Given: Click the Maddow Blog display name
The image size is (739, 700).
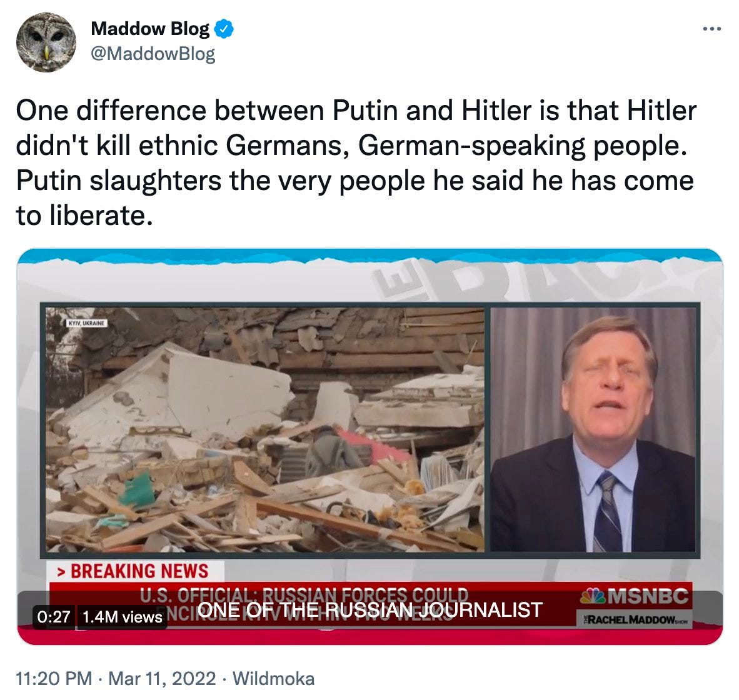Looking at the screenshot, I should click(x=150, y=29).
